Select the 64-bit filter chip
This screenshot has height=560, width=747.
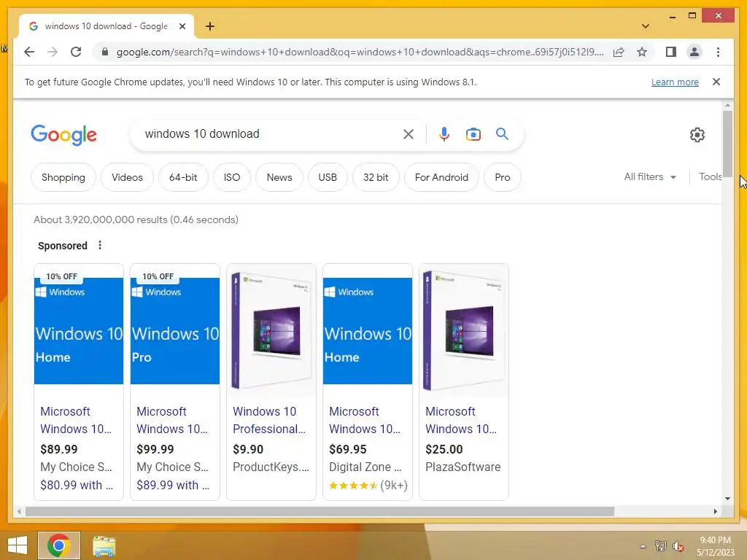click(x=183, y=177)
